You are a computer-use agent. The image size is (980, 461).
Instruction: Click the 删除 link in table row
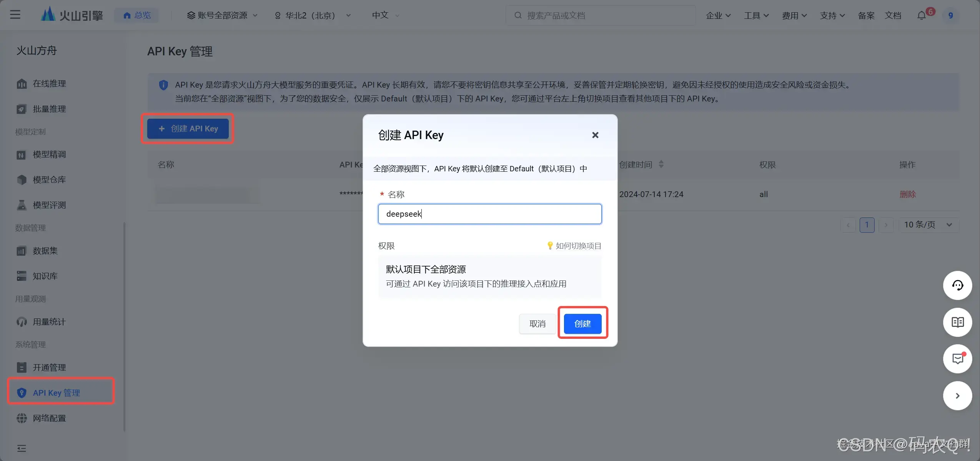pyautogui.click(x=907, y=194)
